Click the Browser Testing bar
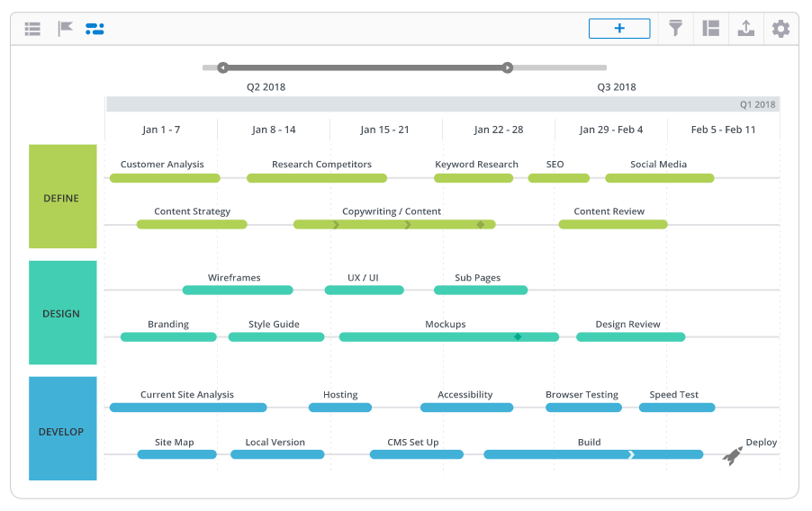The height and width of the screenshot is (511, 812). coord(583,408)
